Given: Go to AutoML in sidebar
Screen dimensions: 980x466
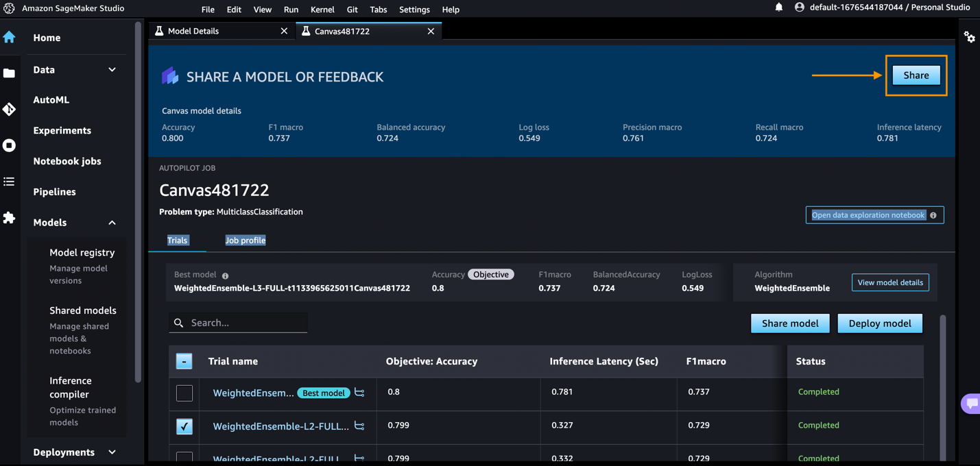Looking at the screenshot, I should [51, 100].
